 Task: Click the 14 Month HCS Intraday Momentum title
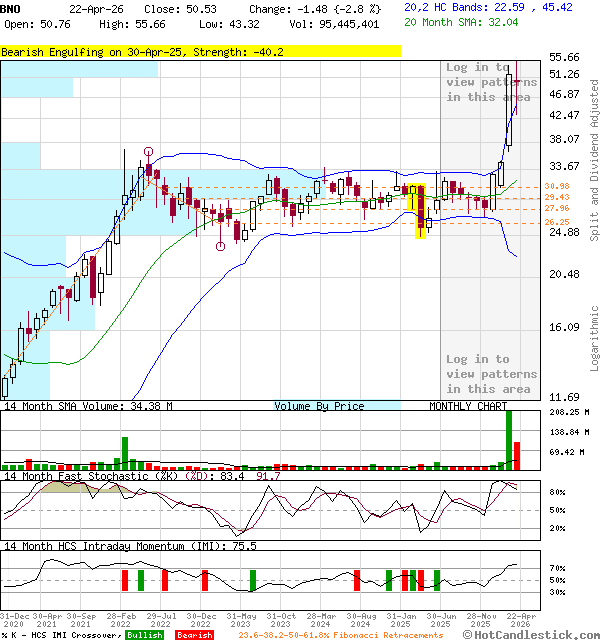tap(128, 546)
